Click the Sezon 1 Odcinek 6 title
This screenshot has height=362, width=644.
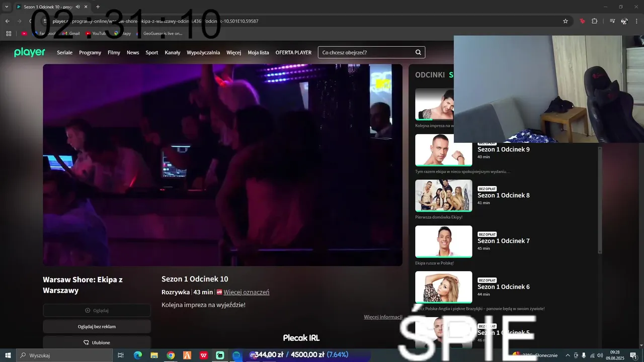tap(504, 287)
